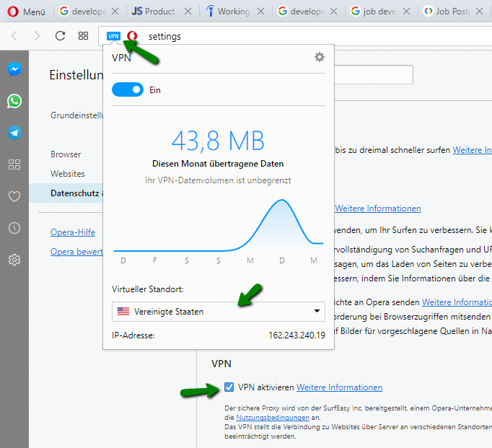Open Settings gear in sidebar
The width and height of the screenshot is (492, 448).
[x=14, y=260]
